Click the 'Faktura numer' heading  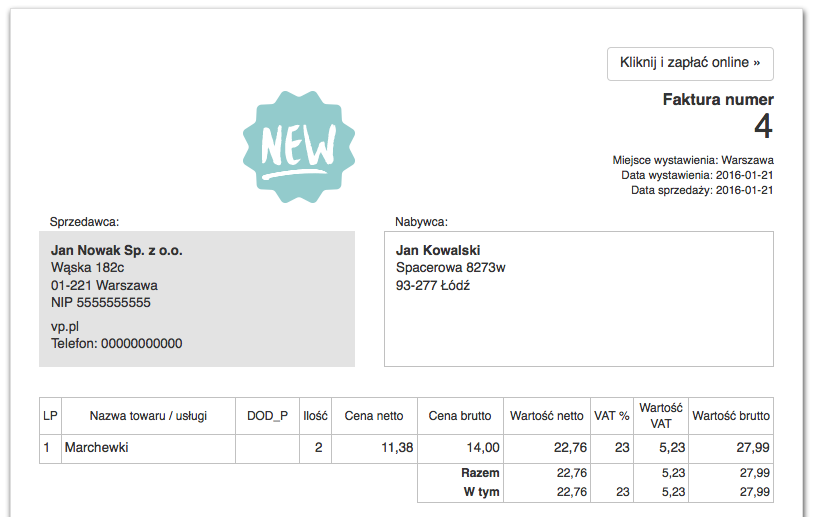click(718, 100)
